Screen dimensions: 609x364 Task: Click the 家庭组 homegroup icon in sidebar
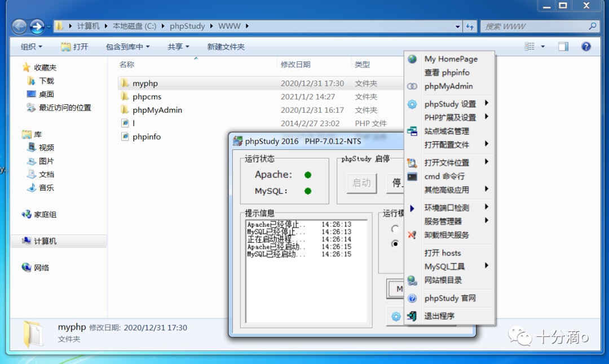click(27, 214)
